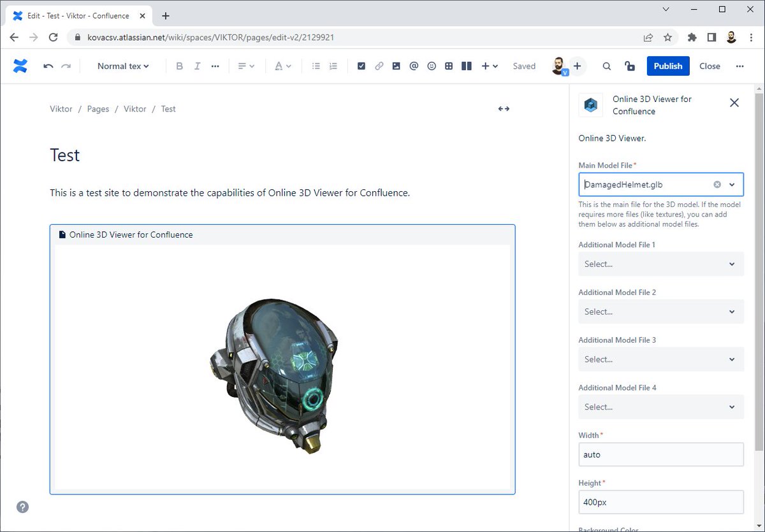Select the Edit - Test - Viktor tab
The height and width of the screenshot is (532, 765).
pos(78,15)
